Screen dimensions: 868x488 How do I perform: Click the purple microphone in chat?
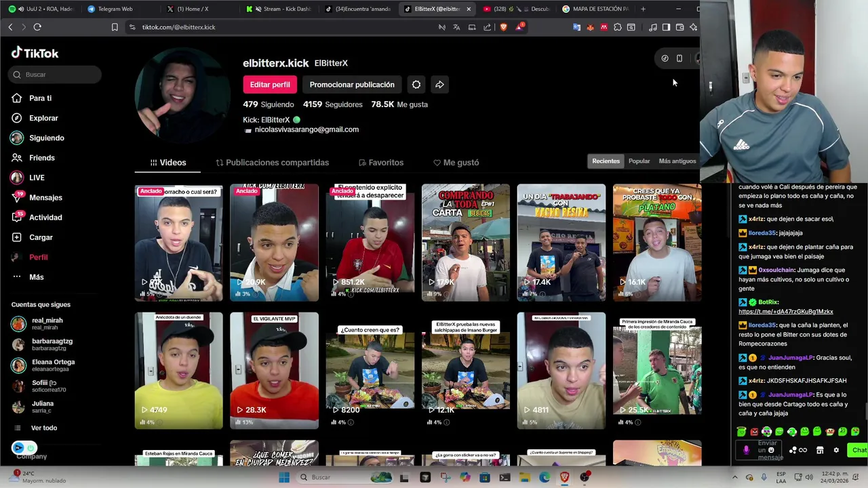coord(747,450)
